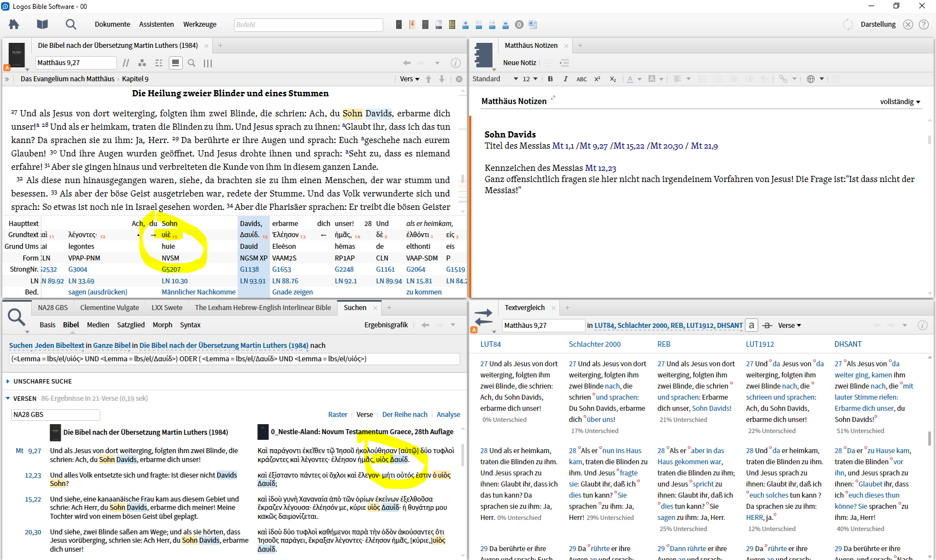Open the vollständig view dropdown
The width and height of the screenshot is (936, 560).
[900, 102]
